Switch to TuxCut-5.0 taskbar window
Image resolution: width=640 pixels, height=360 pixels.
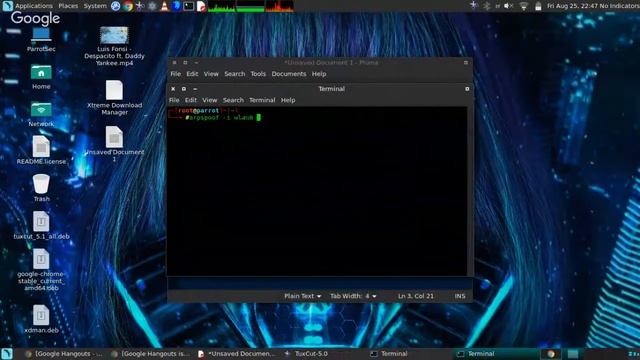(x=306, y=354)
